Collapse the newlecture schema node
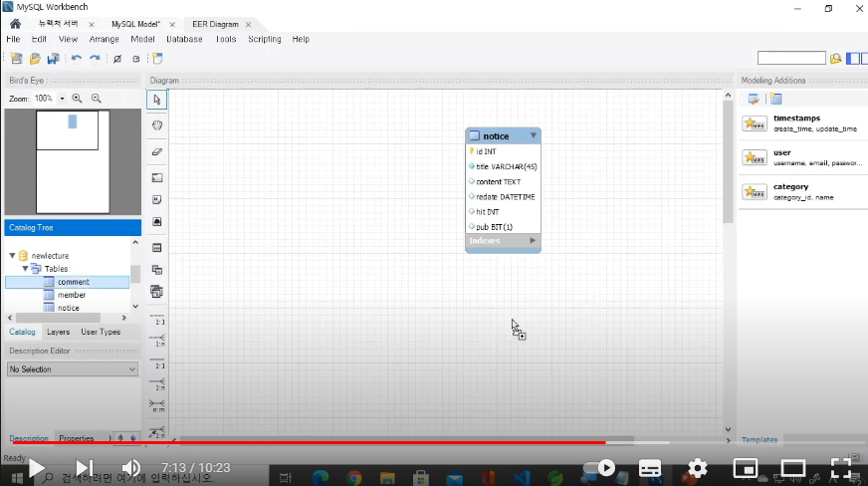Screen dimensions: 868x486 12,256
